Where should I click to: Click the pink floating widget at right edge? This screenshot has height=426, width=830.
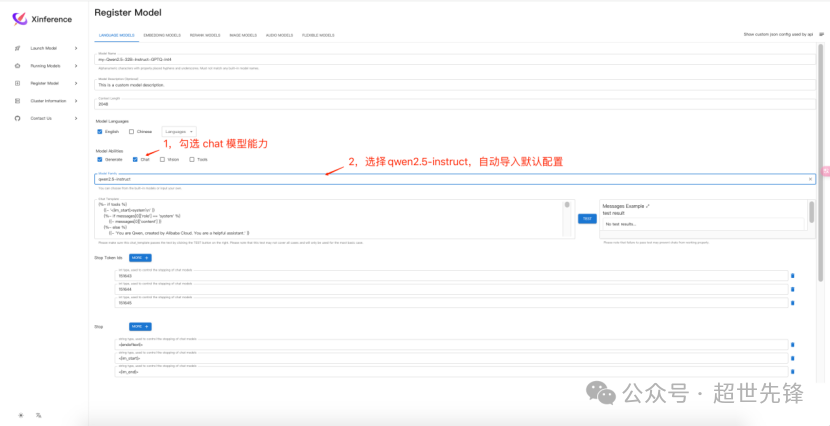click(825, 170)
